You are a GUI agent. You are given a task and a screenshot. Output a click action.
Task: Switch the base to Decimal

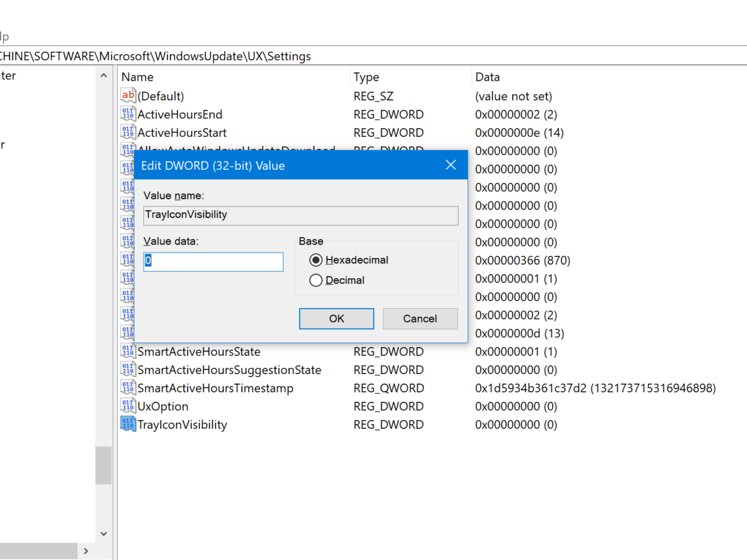coord(316,281)
